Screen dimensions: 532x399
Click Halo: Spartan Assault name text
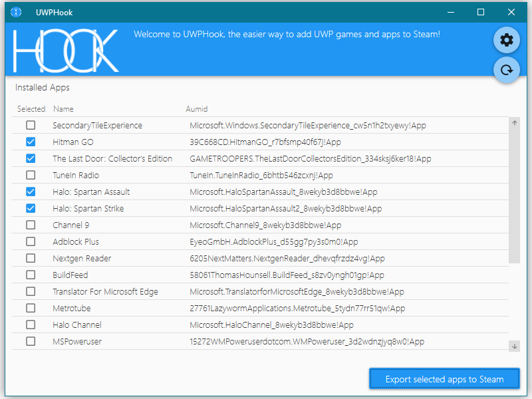point(91,192)
